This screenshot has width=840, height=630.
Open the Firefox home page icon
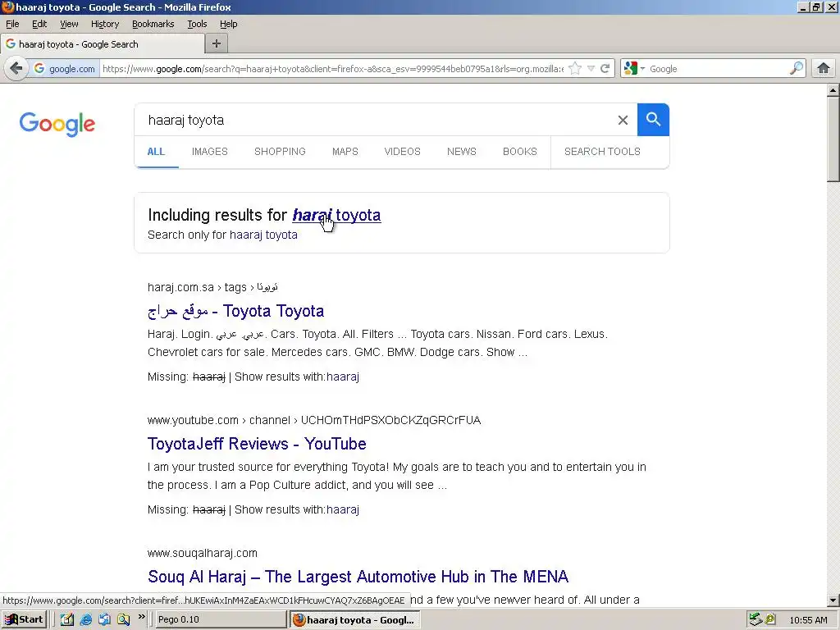click(x=824, y=69)
